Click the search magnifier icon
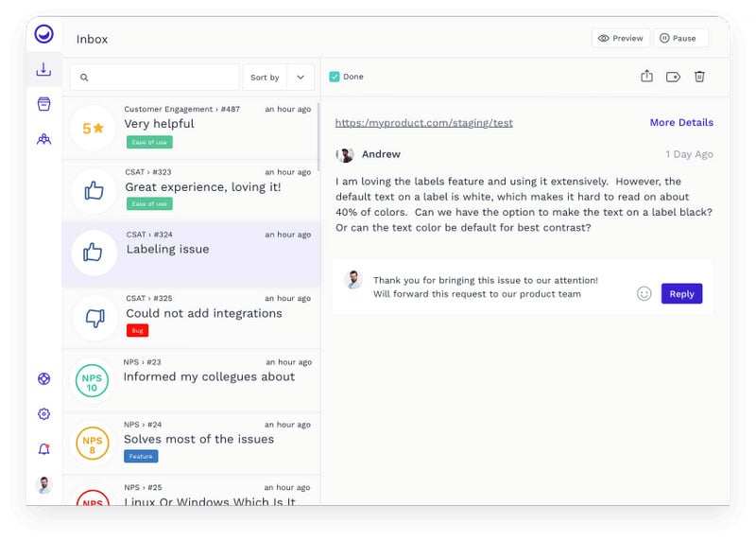This screenshot has height=541, width=756. 84,78
